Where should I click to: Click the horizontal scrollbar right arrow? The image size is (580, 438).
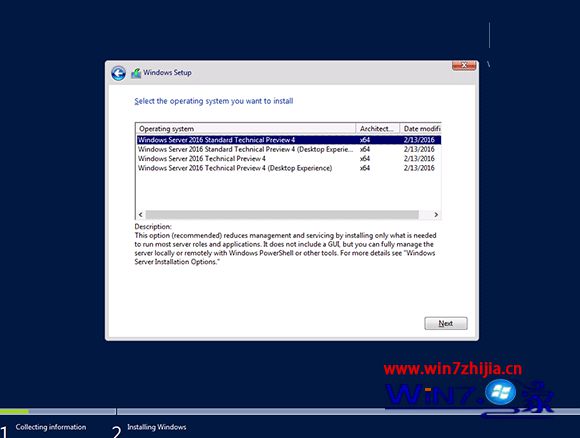click(436, 215)
